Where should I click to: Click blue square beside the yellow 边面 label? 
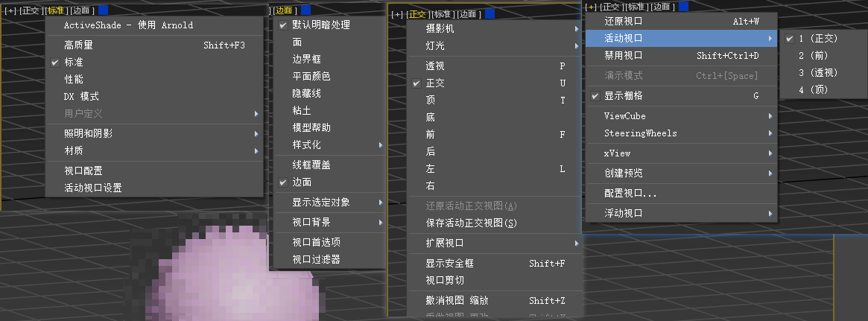click(306, 10)
